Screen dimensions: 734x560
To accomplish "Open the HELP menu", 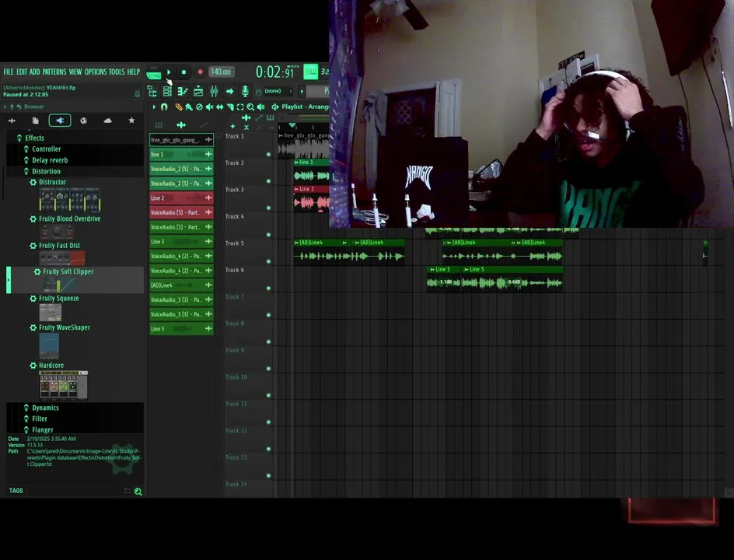I will [134, 72].
